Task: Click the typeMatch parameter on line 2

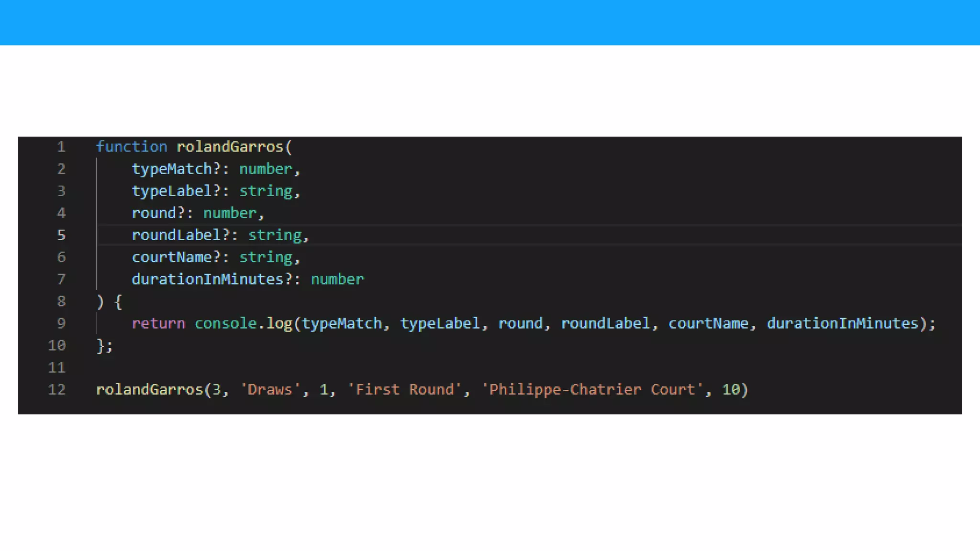Action: [172, 169]
